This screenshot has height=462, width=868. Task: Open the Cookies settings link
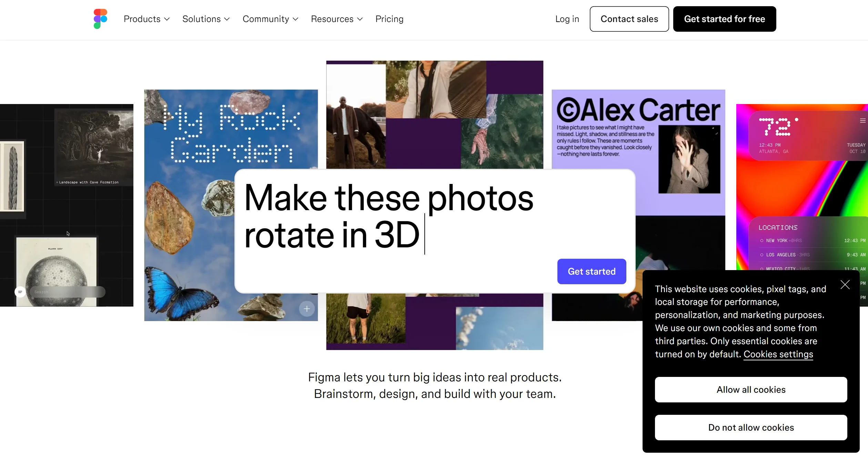click(x=778, y=354)
